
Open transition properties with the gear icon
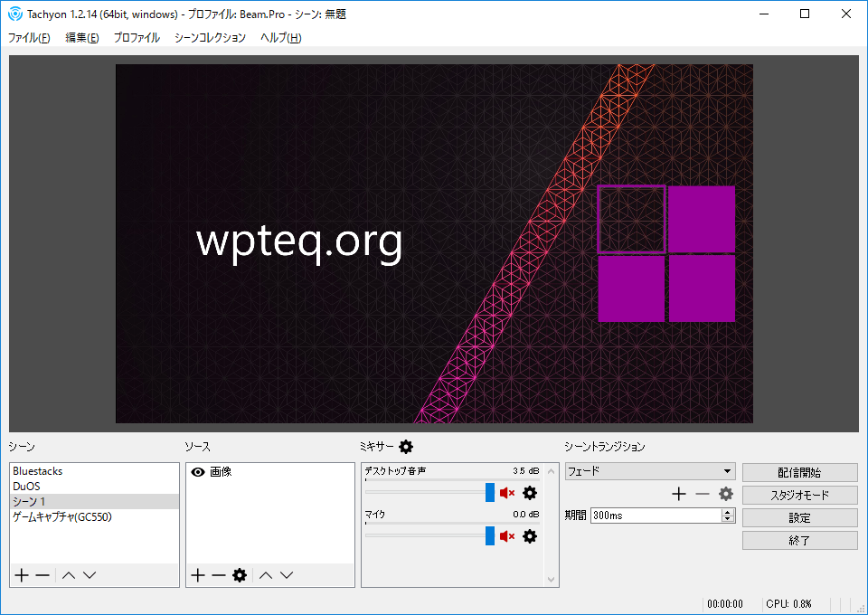point(726,494)
